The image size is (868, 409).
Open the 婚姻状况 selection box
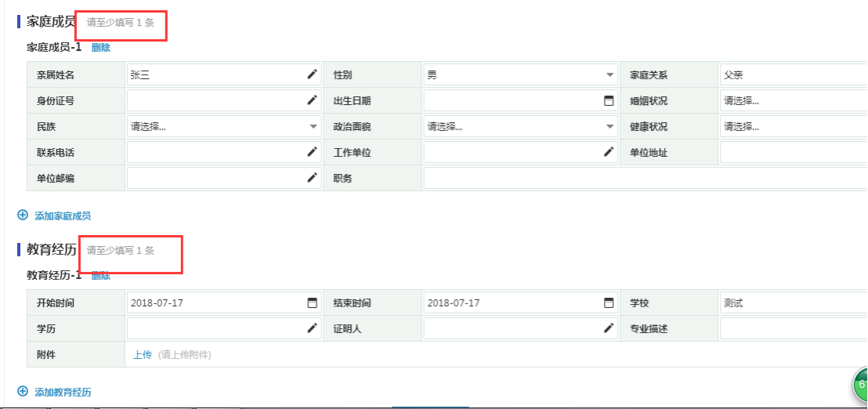coord(791,100)
